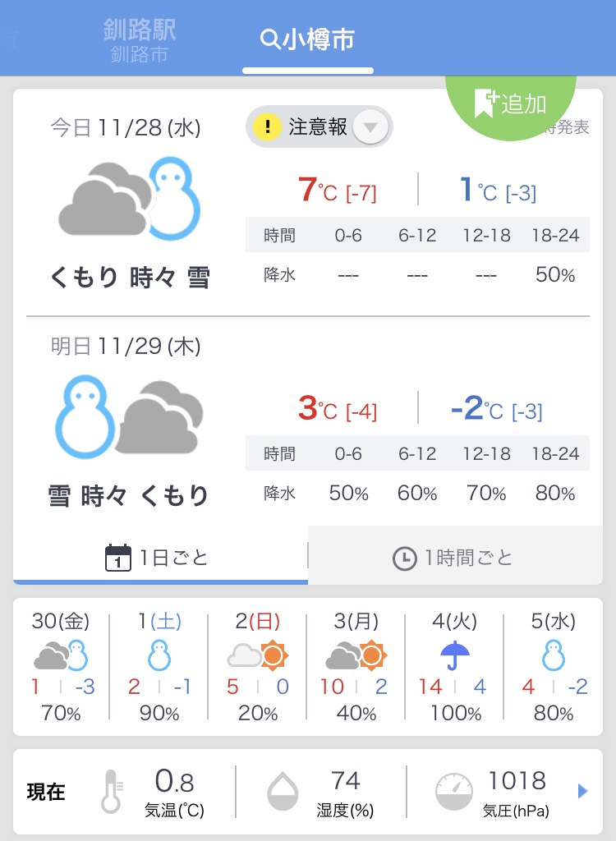
Task: Select the 小樽市 location tab
Action: pyautogui.click(x=308, y=39)
